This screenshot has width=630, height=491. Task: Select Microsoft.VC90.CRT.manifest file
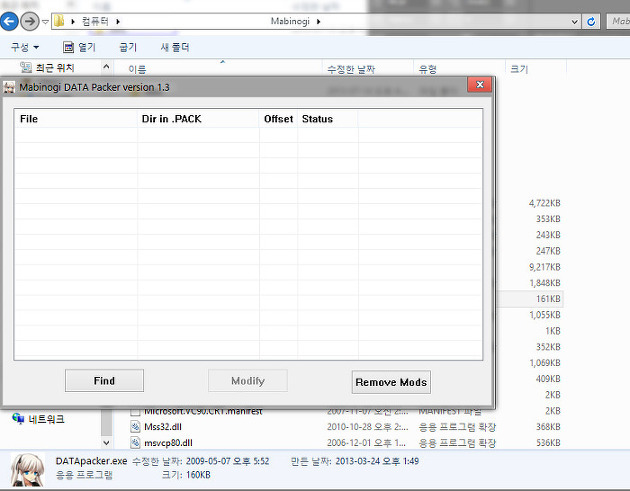pyautogui.click(x=203, y=412)
